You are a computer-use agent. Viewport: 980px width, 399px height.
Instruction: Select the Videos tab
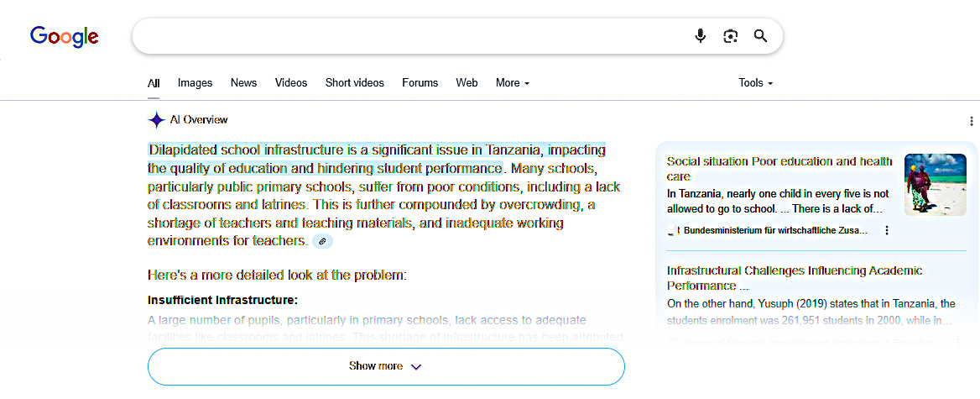click(291, 83)
